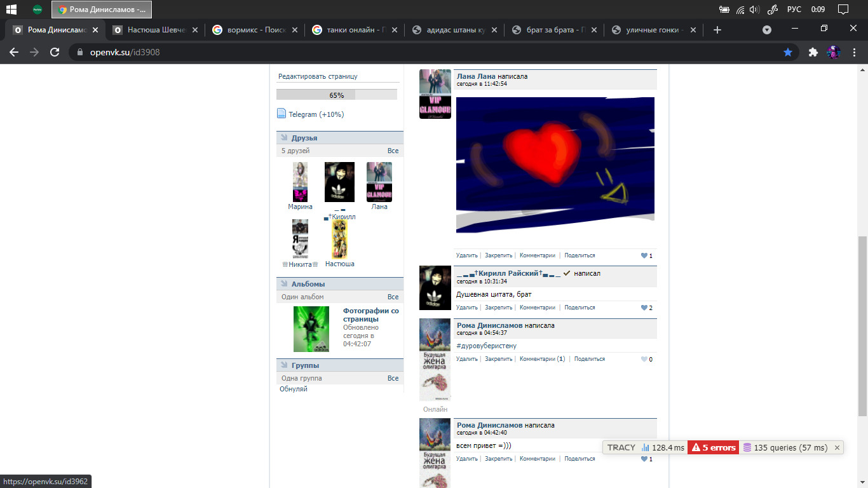Click the 65% profile completion bar
The height and width of the screenshot is (488, 868).
click(x=336, y=95)
